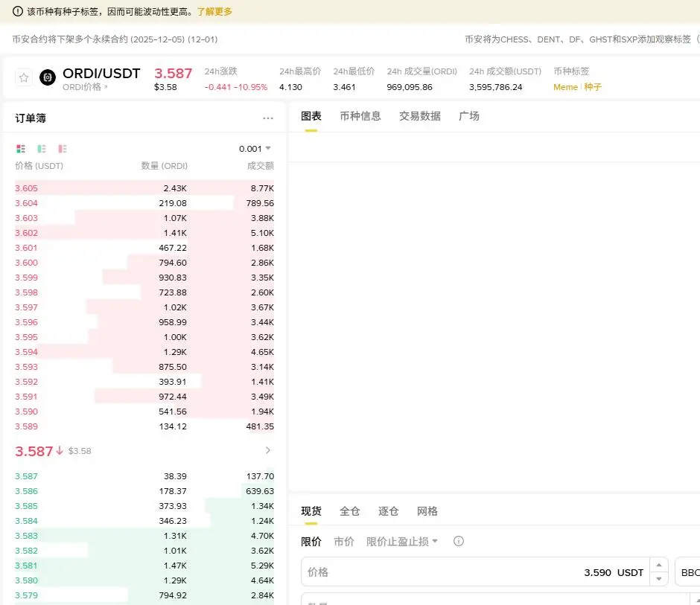Switch to 交易数据 tab
This screenshot has height=605, width=700.
coord(420,116)
